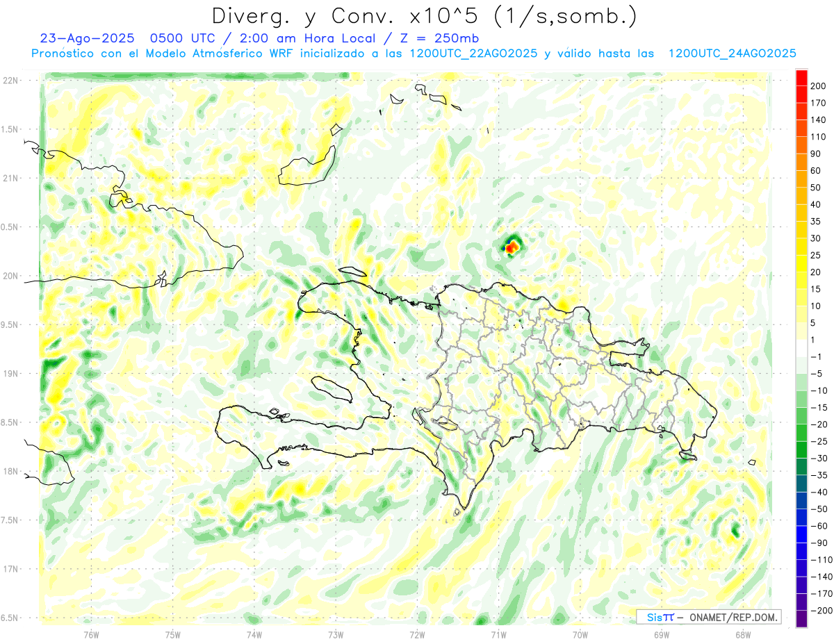The height and width of the screenshot is (644, 834).
Task: Click the 75W longitude axis label
Action: click(172, 634)
